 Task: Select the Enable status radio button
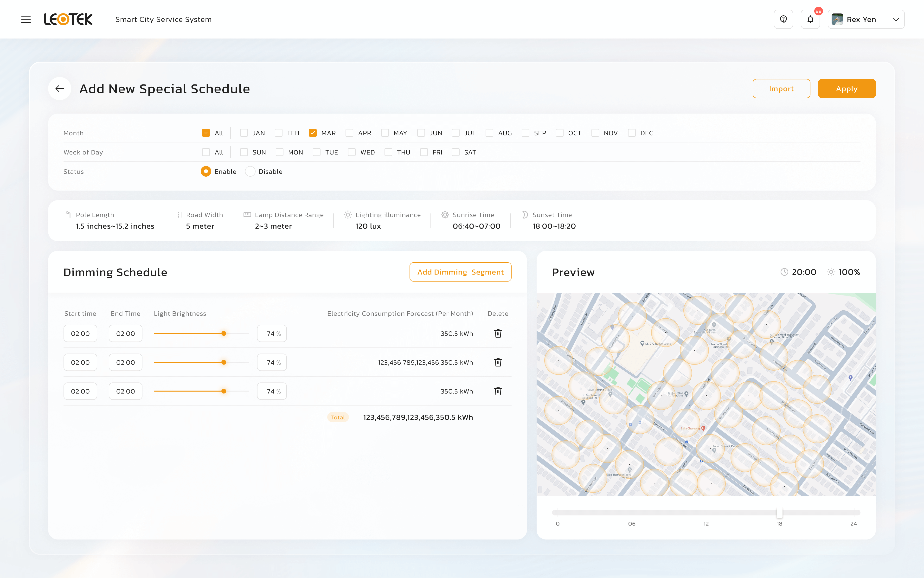(206, 171)
